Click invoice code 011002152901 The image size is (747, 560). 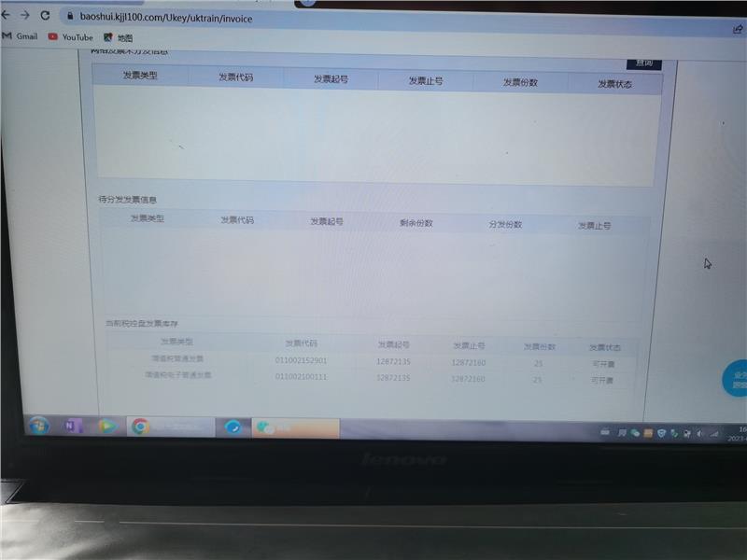[x=301, y=360]
